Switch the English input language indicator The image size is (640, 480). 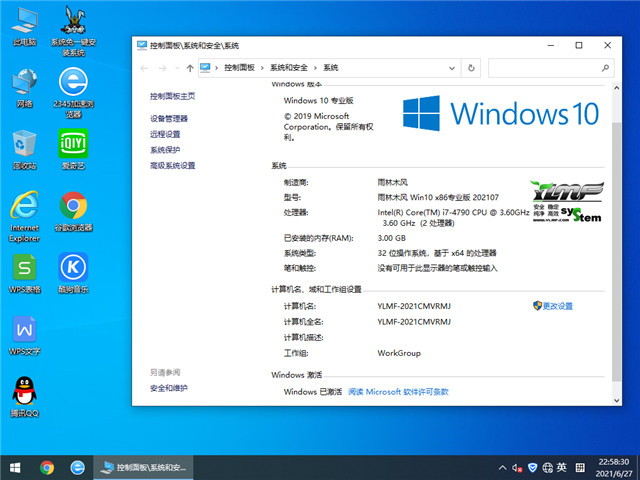click(562, 468)
